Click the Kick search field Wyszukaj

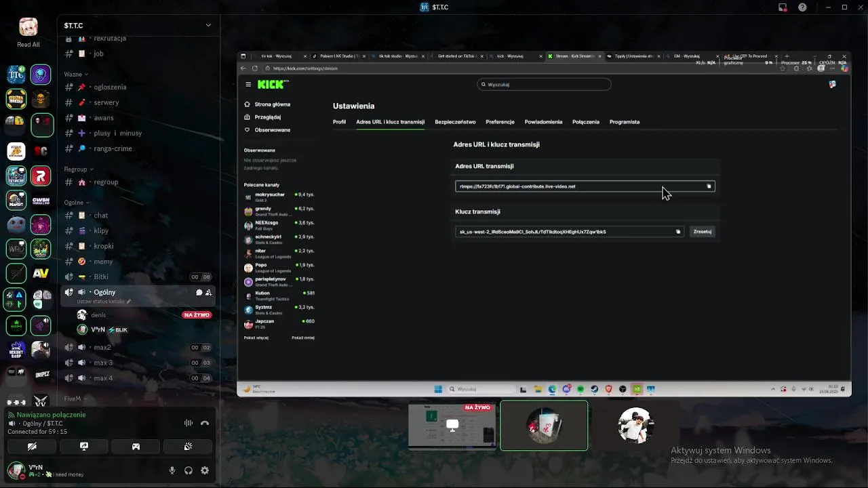click(544, 84)
